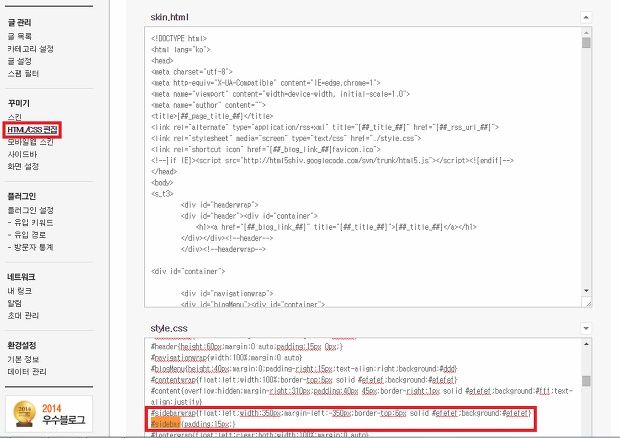Click the meta charset="utf-8" line
Viewport: 620px width, 438px height.
click(192, 72)
